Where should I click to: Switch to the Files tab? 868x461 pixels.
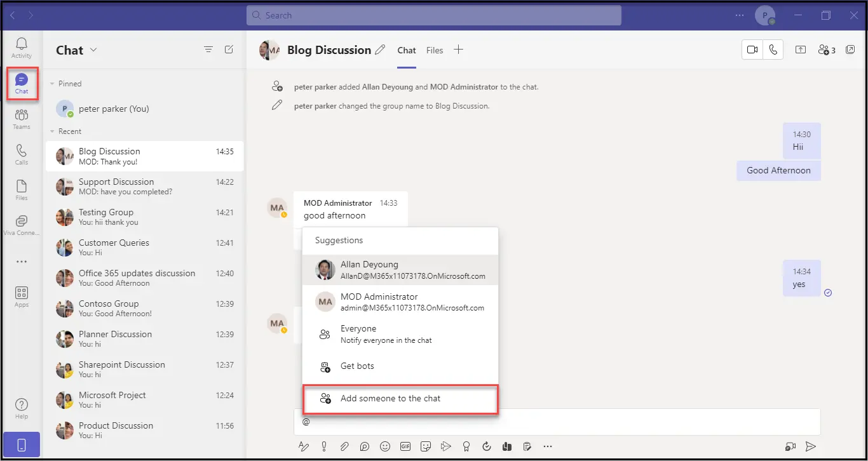(x=435, y=50)
